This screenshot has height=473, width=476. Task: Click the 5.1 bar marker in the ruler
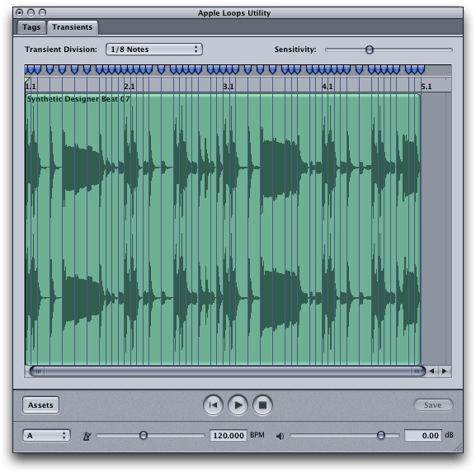(x=427, y=87)
